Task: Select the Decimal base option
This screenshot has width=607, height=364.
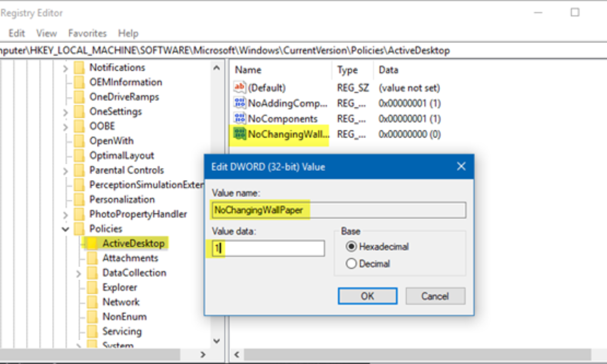Action: (x=351, y=263)
